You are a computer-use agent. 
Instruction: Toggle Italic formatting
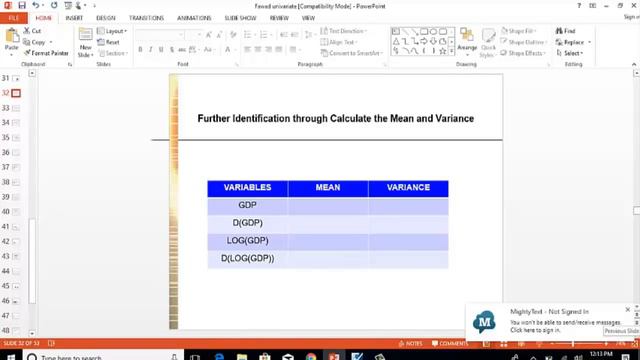[150, 49]
